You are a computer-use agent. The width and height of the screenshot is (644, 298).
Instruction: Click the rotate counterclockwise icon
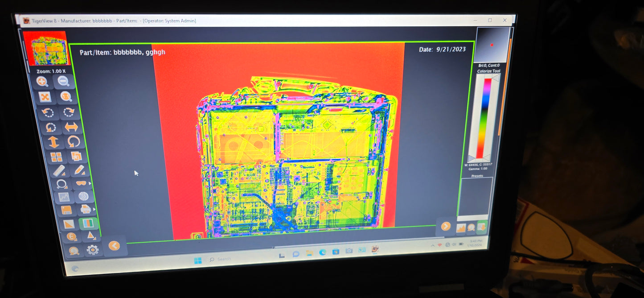pyautogui.click(x=47, y=112)
